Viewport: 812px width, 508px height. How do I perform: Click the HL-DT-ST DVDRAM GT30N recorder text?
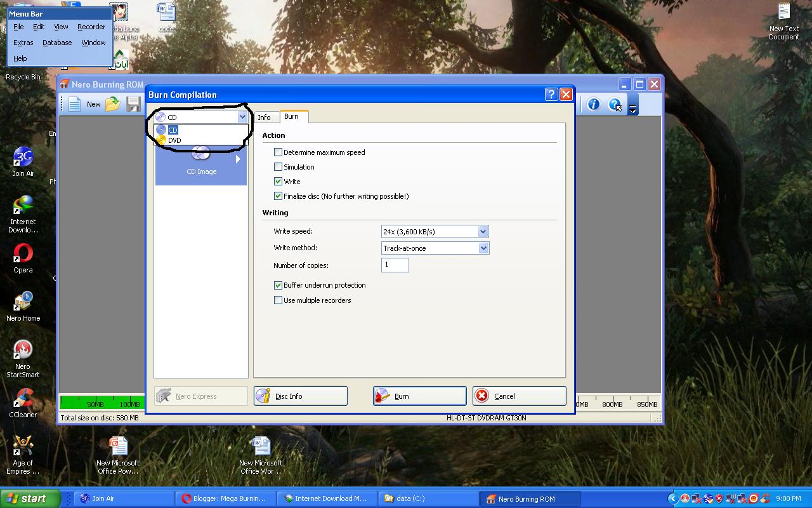point(487,418)
